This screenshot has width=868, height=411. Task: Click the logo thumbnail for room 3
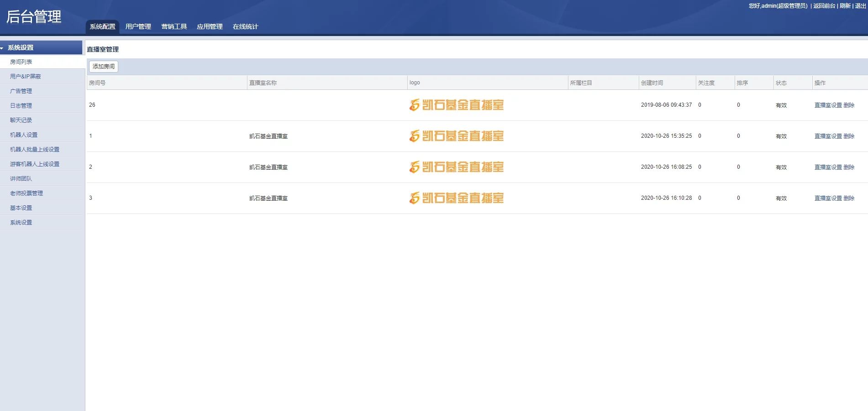pyautogui.click(x=456, y=198)
